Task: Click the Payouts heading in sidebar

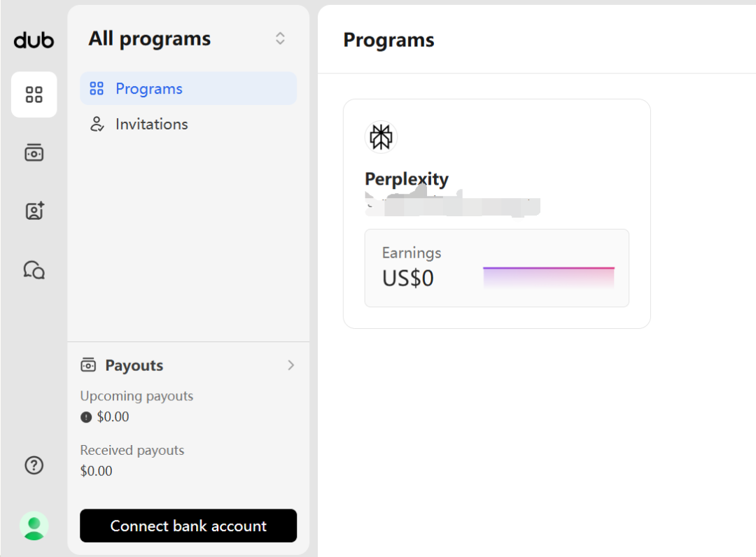Action: pyautogui.click(x=134, y=365)
